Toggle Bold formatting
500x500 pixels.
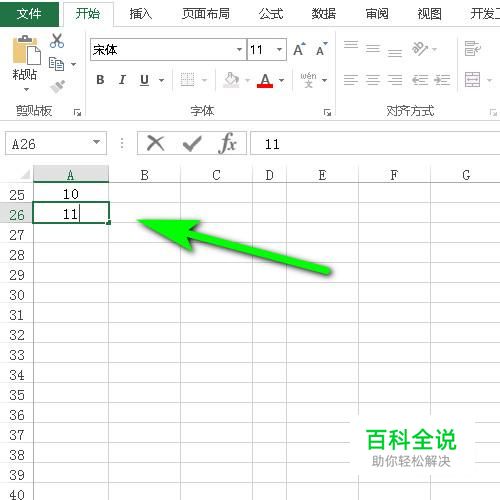pos(100,80)
